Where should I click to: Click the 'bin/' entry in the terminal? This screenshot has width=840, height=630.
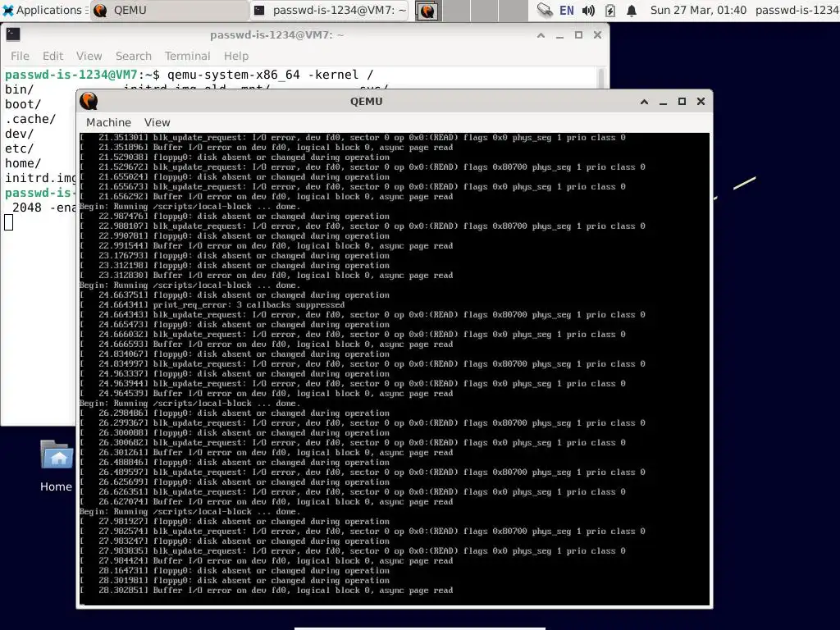(x=20, y=89)
